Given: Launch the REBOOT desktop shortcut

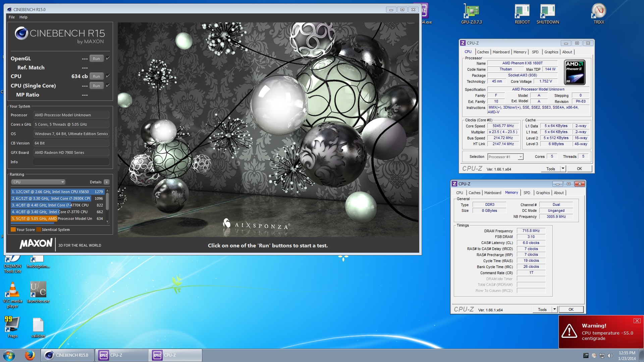Looking at the screenshot, I should [x=522, y=14].
